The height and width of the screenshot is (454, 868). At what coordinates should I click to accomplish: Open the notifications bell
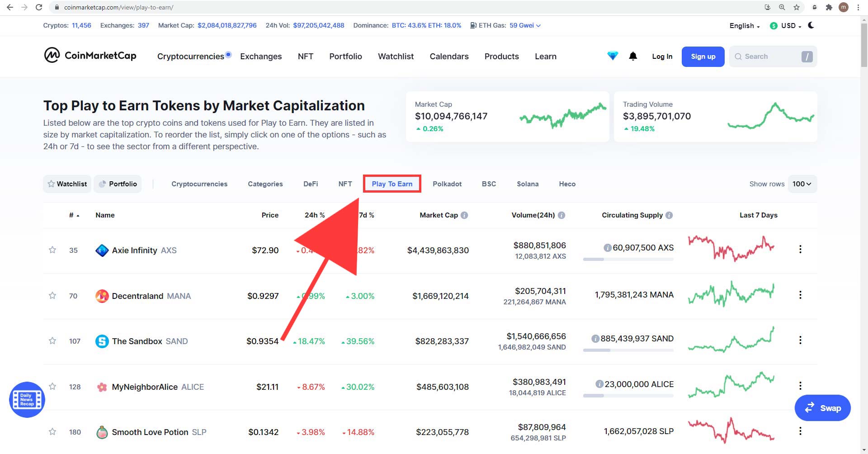633,56
